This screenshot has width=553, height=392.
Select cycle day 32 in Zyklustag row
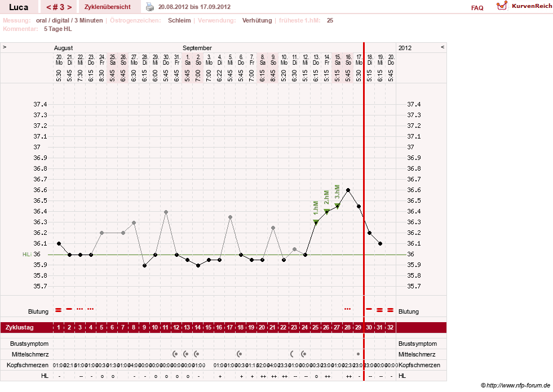391,327
